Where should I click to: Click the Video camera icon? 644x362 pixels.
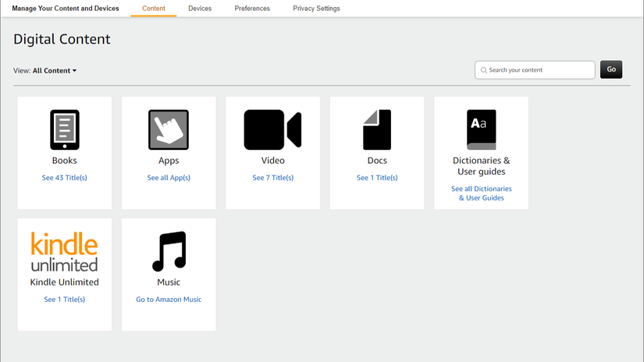[272, 130]
